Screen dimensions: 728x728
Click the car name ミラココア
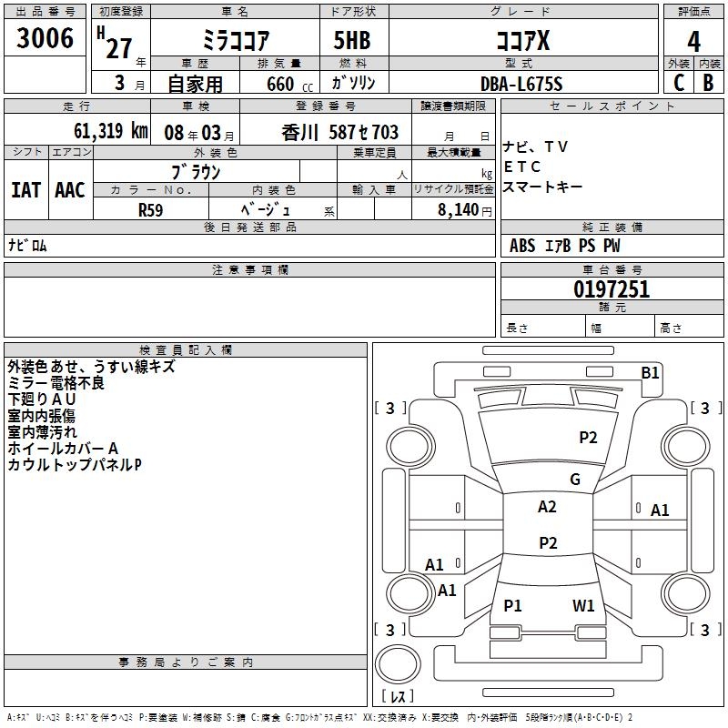pyautogui.click(x=236, y=40)
